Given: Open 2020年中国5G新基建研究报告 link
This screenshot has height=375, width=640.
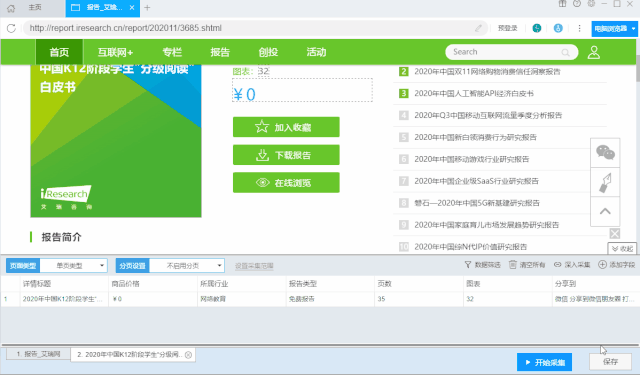Looking at the screenshot, I should [477, 203].
